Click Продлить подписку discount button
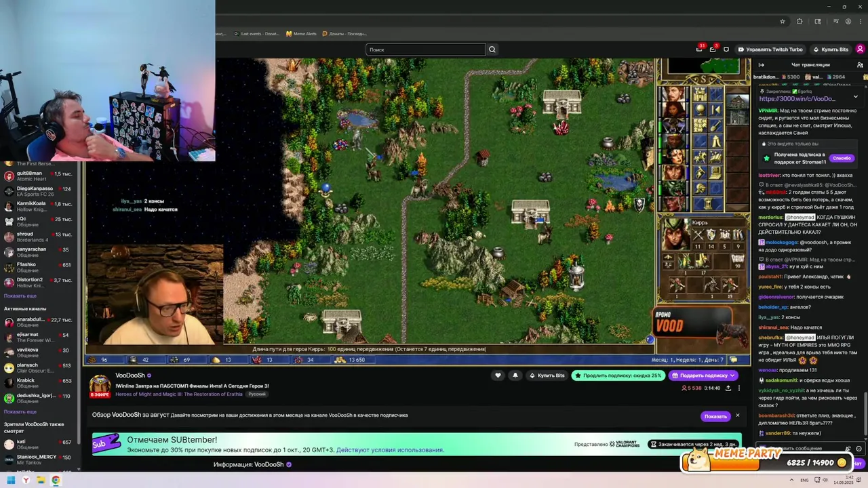This screenshot has height=488, width=868. click(618, 375)
